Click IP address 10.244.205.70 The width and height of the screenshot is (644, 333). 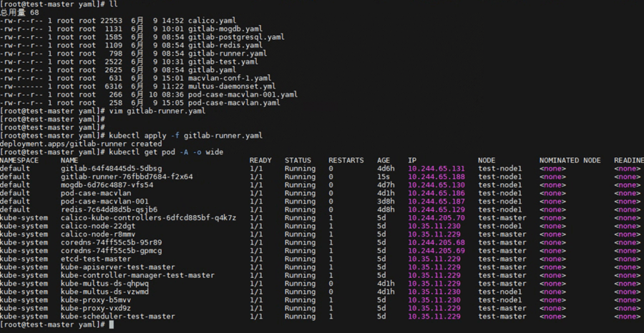pyautogui.click(x=436, y=218)
